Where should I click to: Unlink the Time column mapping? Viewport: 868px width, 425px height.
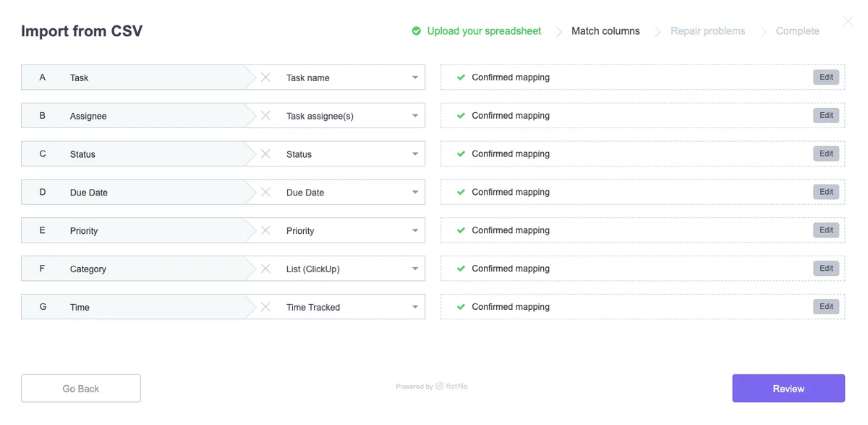[x=265, y=306]
